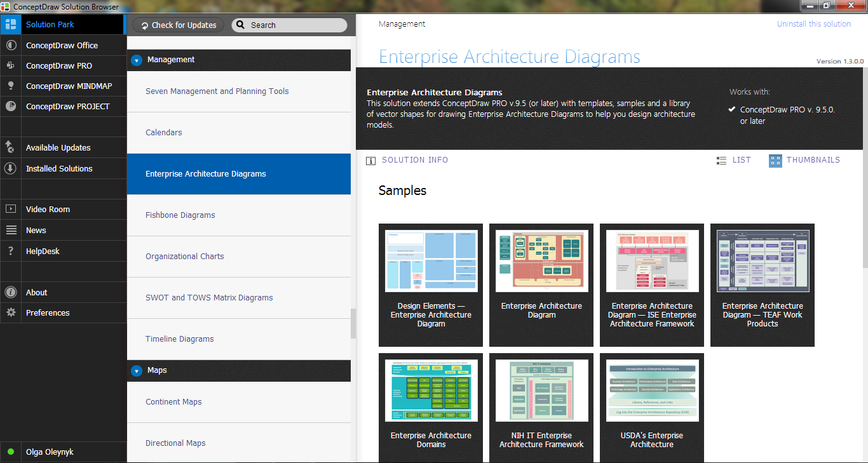Open Installed Solutions
The height and width of the screenshot is (463, 868).
click(62, 168)
